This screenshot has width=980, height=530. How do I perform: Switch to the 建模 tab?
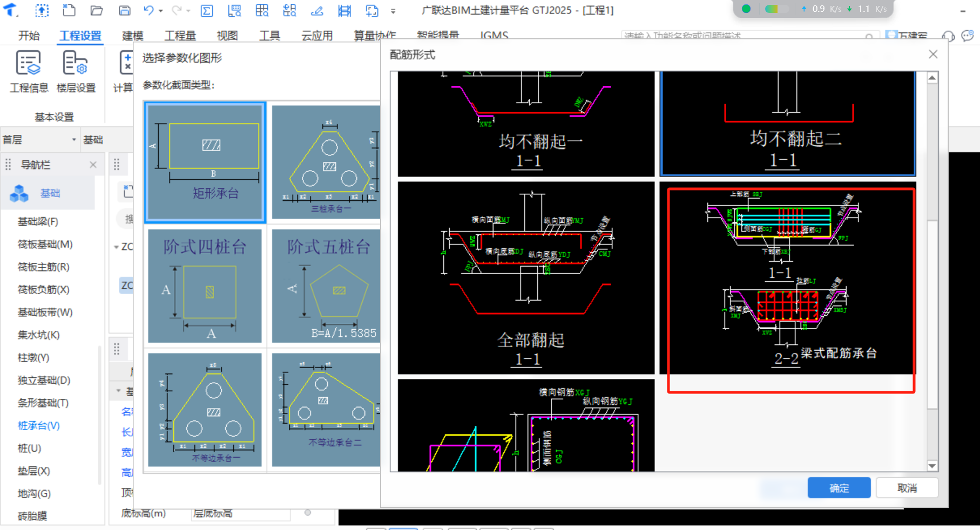(x=133, y=36)
